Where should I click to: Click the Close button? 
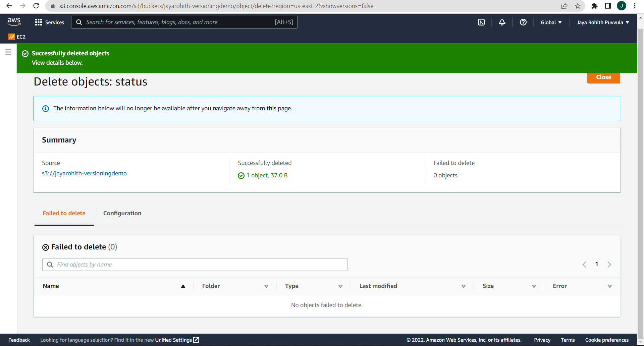603,77
